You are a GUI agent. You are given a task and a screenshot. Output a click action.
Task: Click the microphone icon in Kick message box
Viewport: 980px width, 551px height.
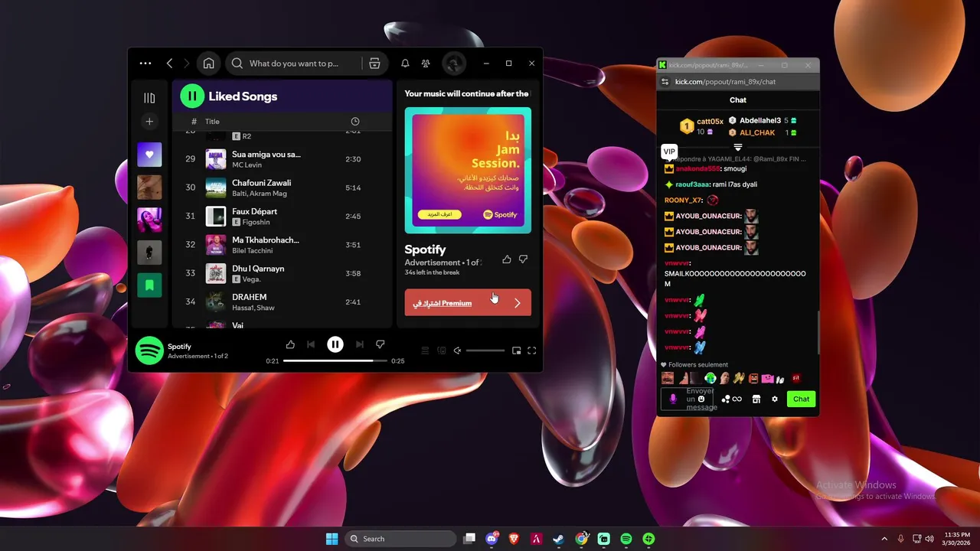coord(674,399)
